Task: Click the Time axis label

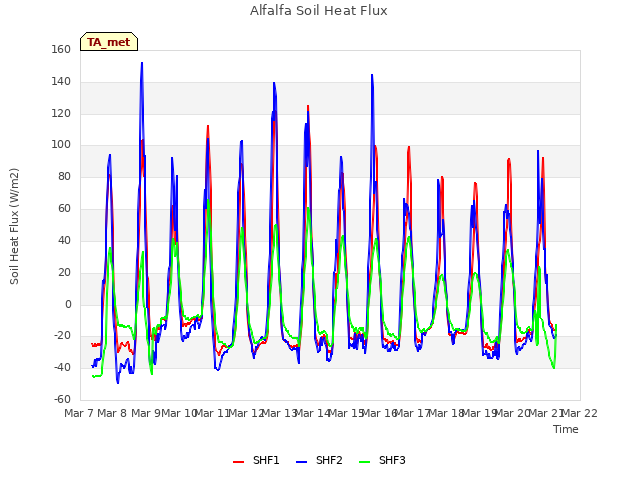Action: point(566,429)
